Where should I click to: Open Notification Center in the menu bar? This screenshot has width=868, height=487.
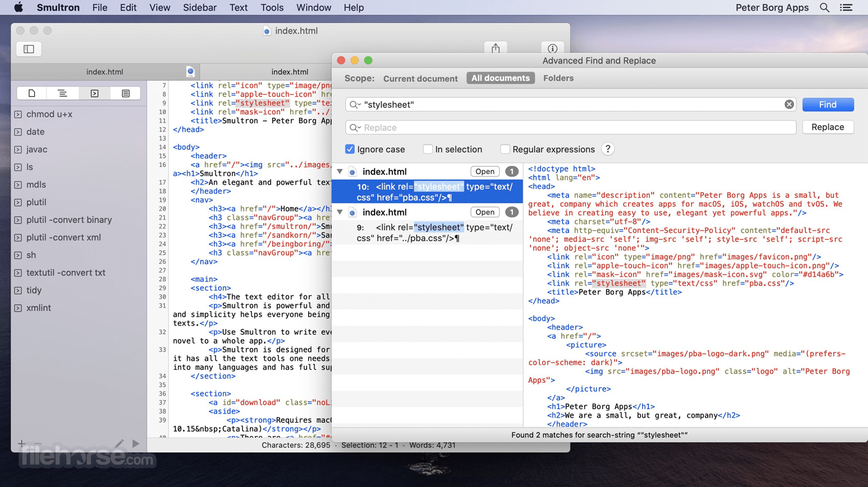[x=846, y=7]
